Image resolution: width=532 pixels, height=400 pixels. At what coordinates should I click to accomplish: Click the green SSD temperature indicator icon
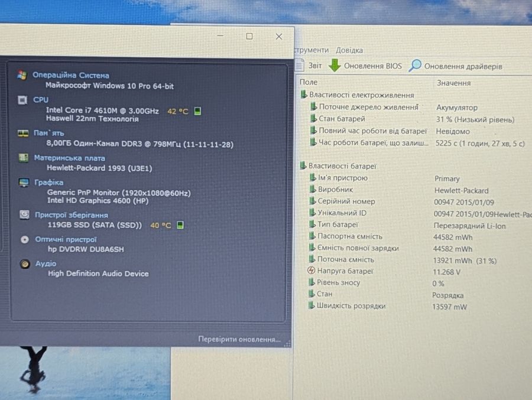coord(180,225)
